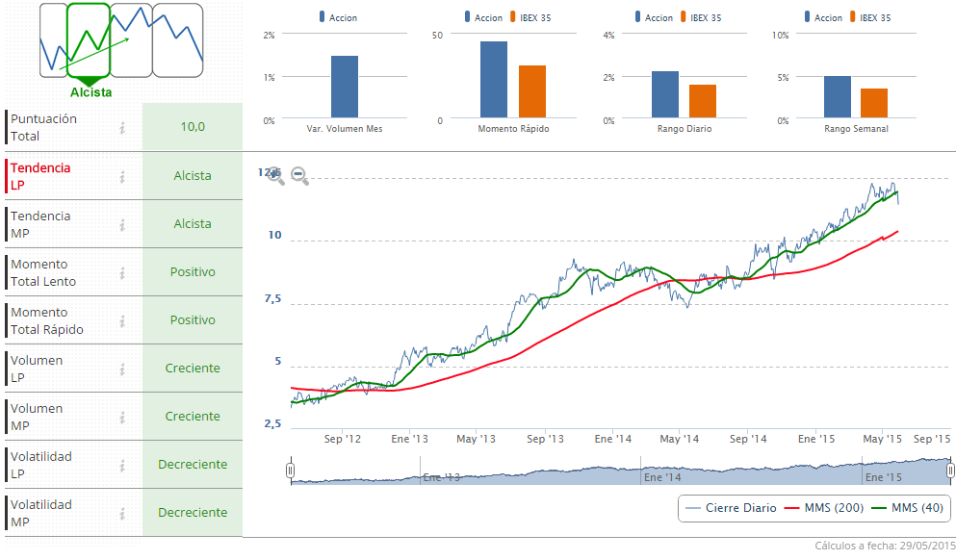Select the Momento Total Rápido row label

pyautogui.click(x=46, y=320)
